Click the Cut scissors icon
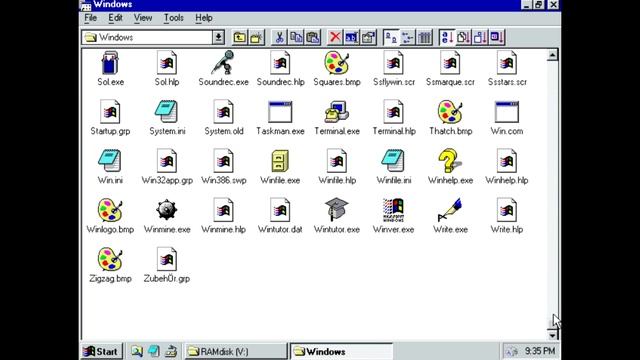Viewport: 640px width, 360px height. pos(279,38)
